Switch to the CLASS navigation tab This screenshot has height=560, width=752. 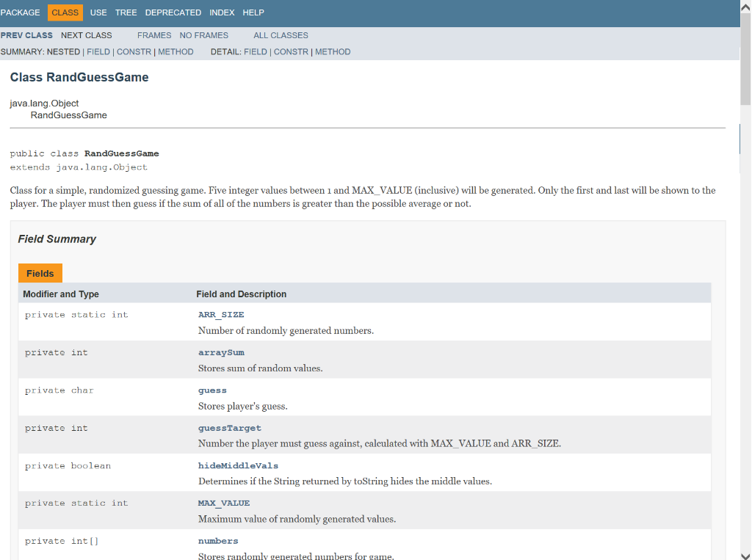[65, 12]
